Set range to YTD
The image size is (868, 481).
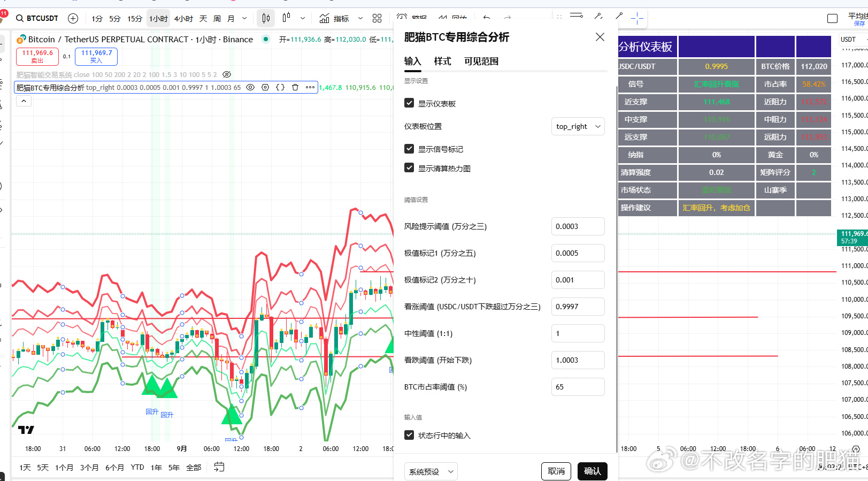pos(137,467)
